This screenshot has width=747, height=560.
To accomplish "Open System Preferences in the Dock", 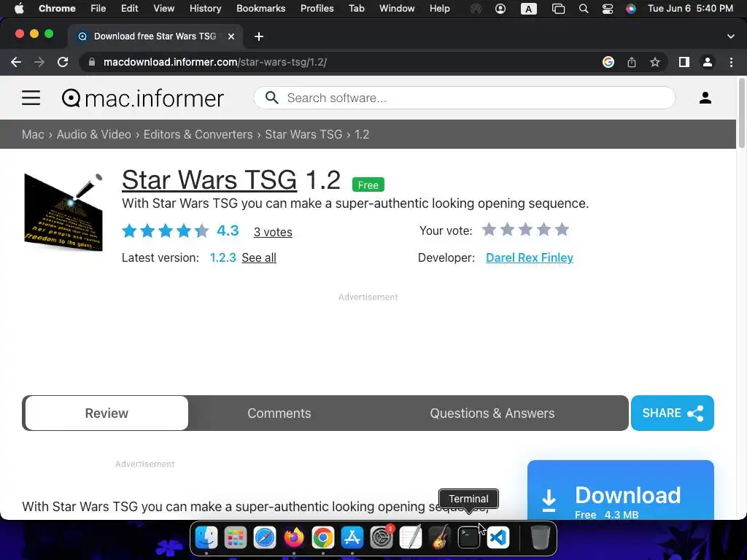I will pos(382,537).
